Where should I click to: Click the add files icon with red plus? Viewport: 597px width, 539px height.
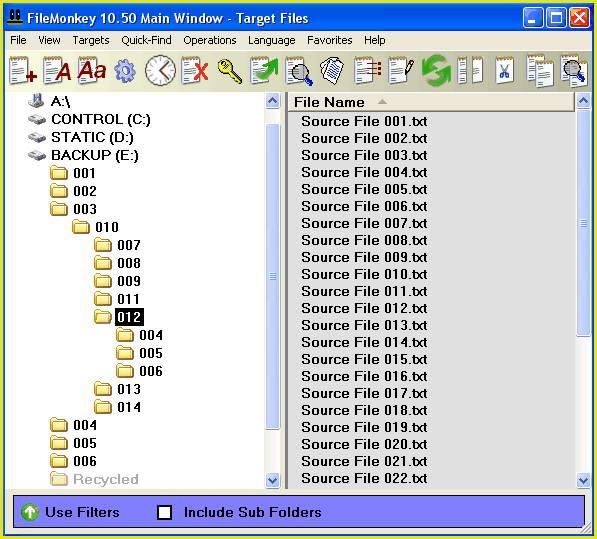[x=23, y=70]
